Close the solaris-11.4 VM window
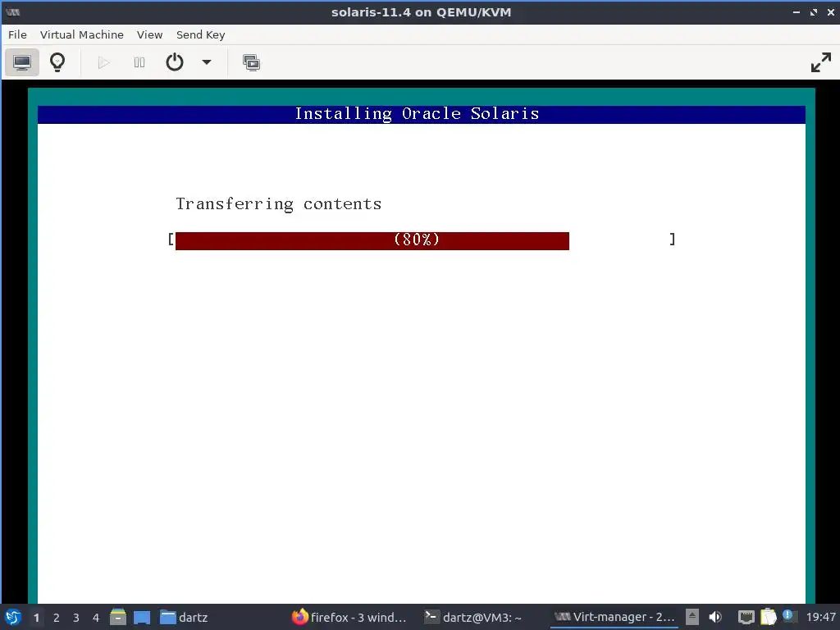The image size is (840, 630). click(x=830, y=11)
